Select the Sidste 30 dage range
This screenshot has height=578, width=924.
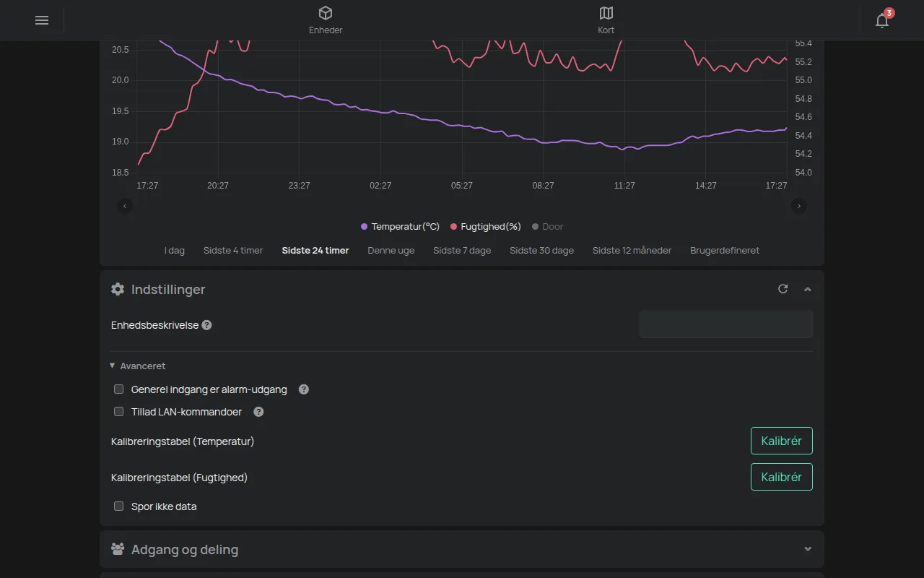(542, 251)
